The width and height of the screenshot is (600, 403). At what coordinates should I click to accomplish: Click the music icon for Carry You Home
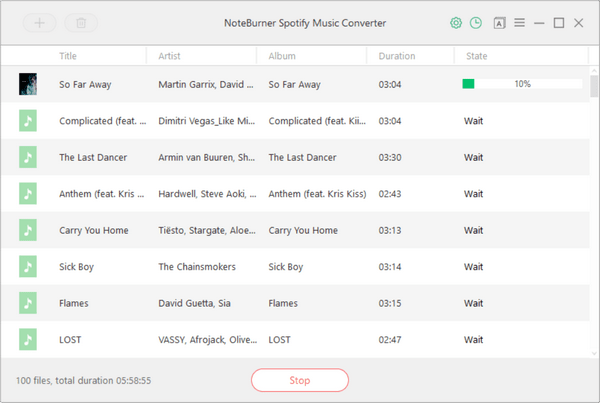28,230
